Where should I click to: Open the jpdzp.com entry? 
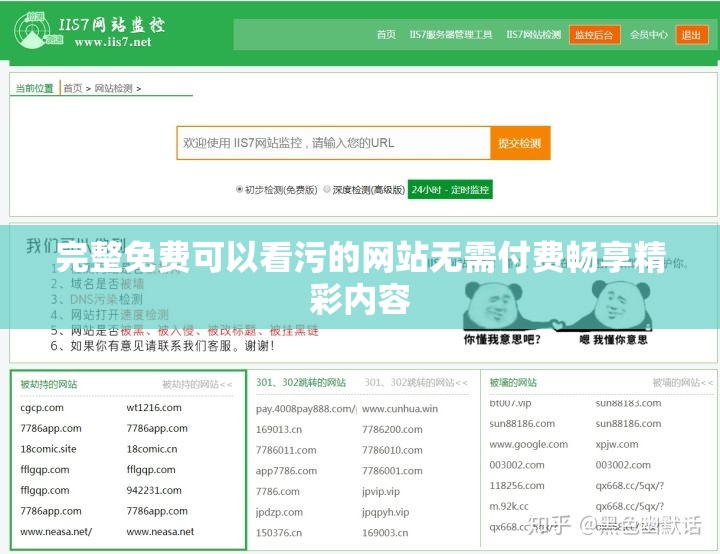pyautogui.click(x=279, y=512)
